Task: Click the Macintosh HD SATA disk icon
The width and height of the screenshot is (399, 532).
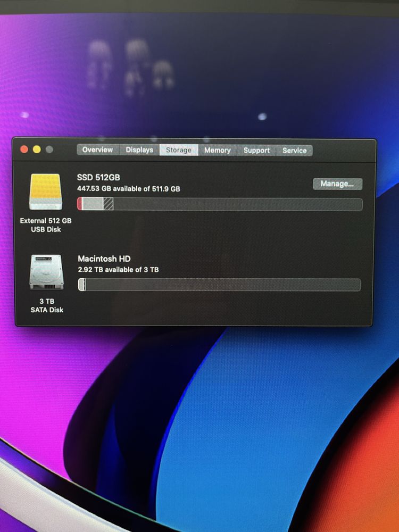Action: pos(46,272)
